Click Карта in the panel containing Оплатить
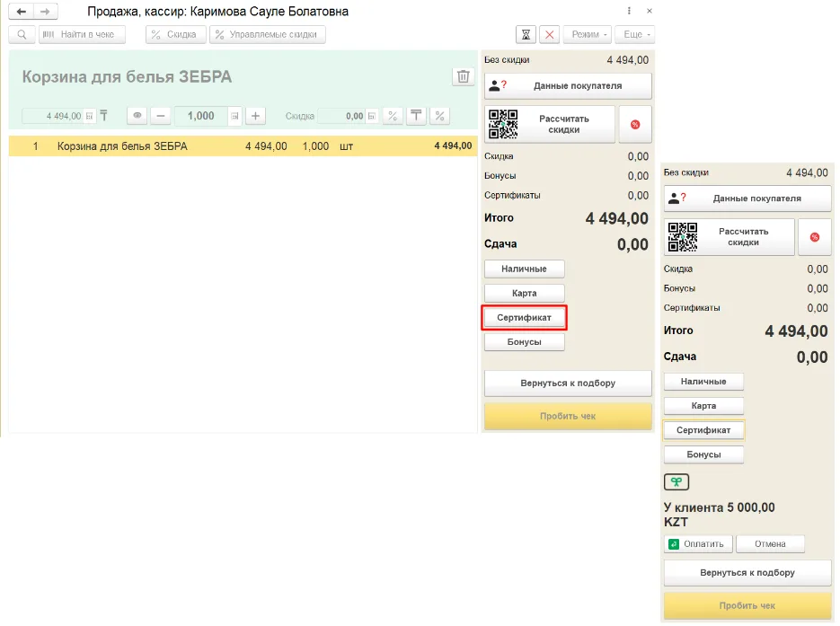The height and width of the screenshot is (626, 840). point(703,406)
